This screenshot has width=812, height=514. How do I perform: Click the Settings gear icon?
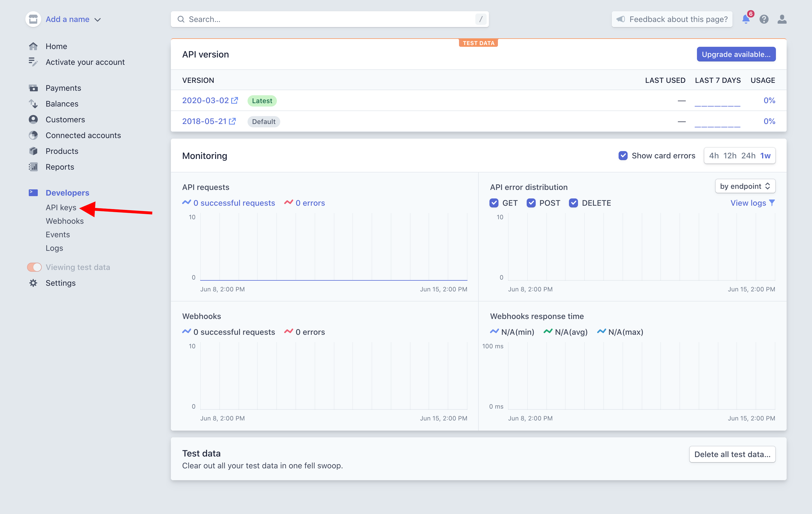[x=33, y=283]
